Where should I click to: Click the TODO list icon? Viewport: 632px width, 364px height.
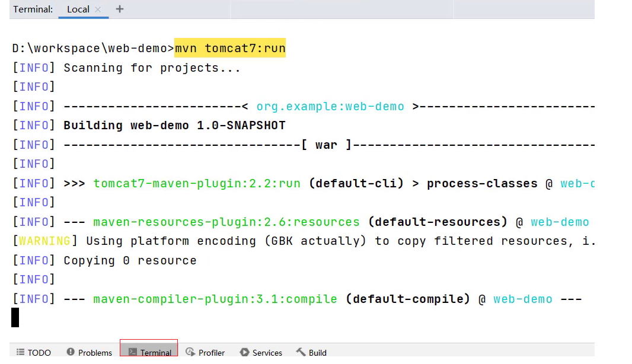(x=20, y=352)
